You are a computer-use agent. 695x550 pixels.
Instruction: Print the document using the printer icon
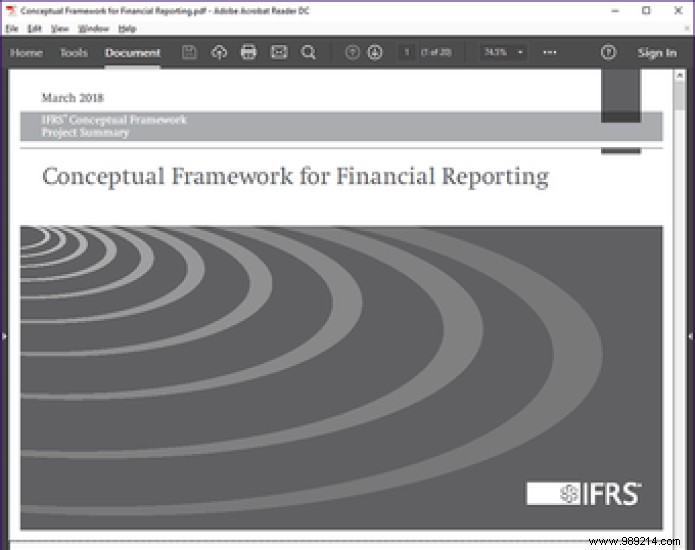click(x=248, y=52)
